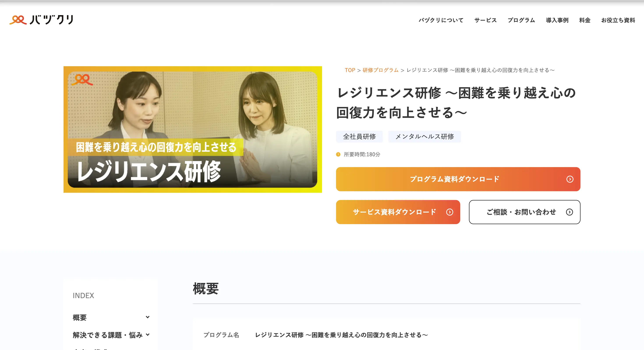
Task: Select the 全社員研修 tag
Action: tap(359, 136)
